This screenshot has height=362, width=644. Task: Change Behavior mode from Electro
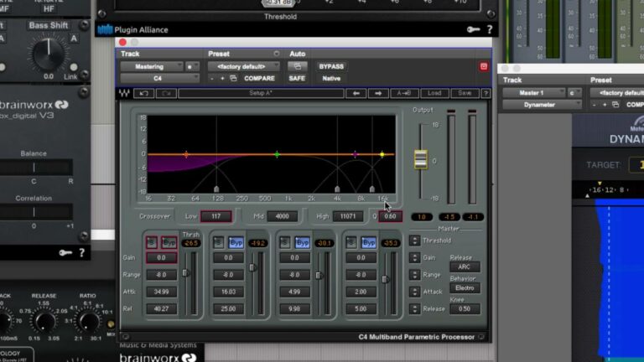tap(465, 288)
